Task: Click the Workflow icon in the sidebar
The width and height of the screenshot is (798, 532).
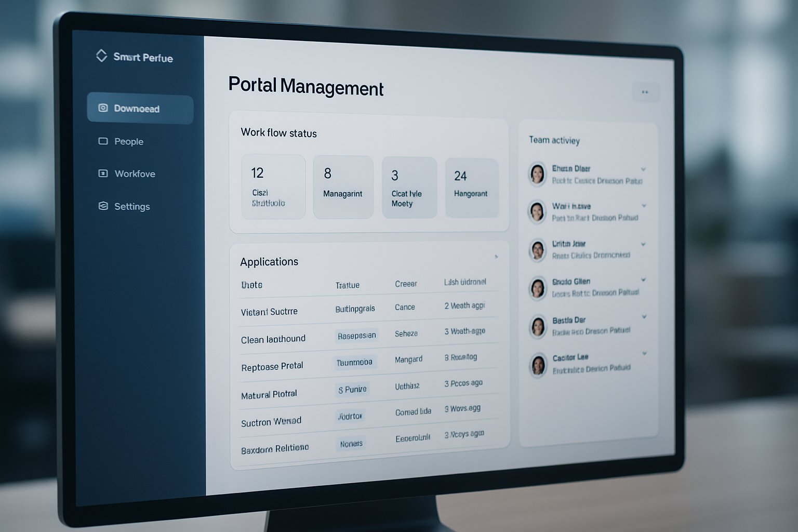Action: (102, 174)
